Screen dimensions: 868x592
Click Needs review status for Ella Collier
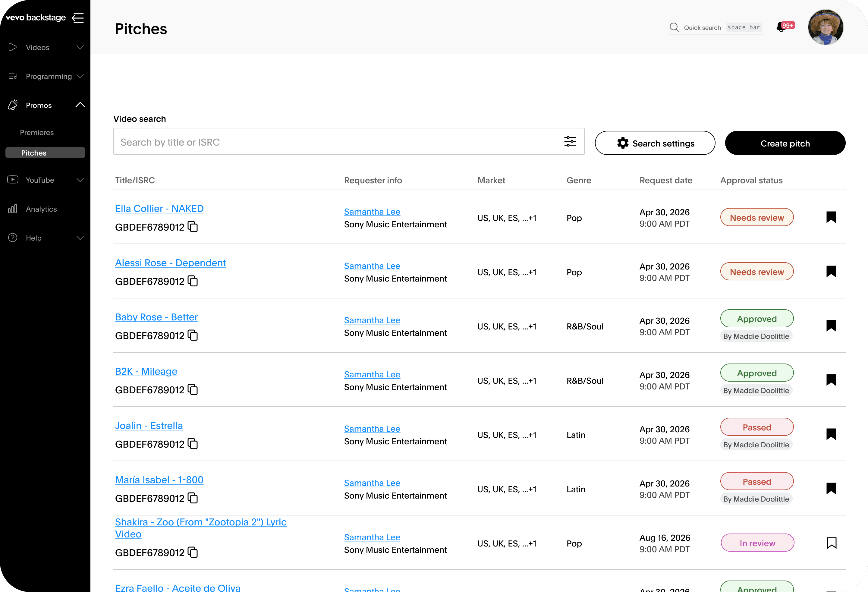click(757, 217)
